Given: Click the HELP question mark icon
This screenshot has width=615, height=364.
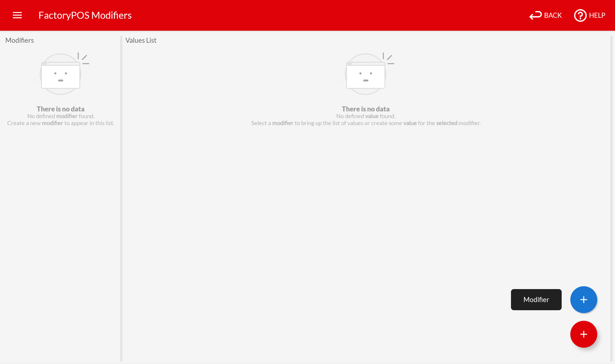Looking at the screenshot, I should click(580, 15).
